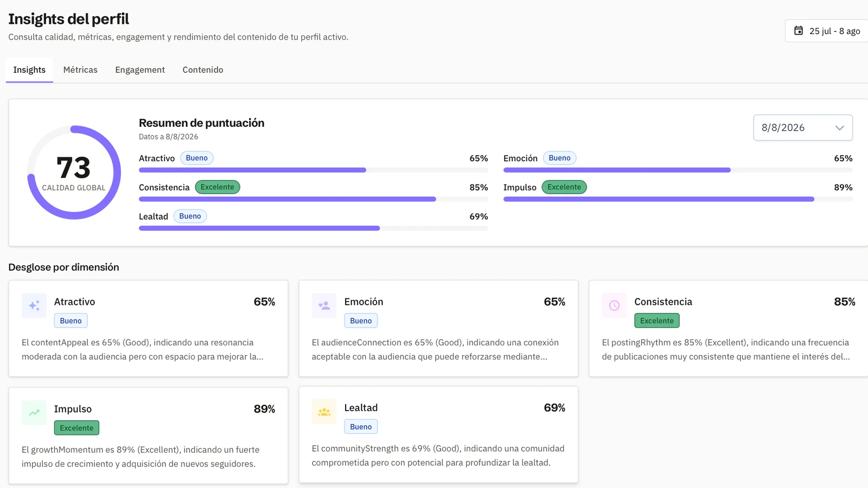Click the Bueno badge on Emoción card
Viewport: 868px width, 488px height.
361,321
